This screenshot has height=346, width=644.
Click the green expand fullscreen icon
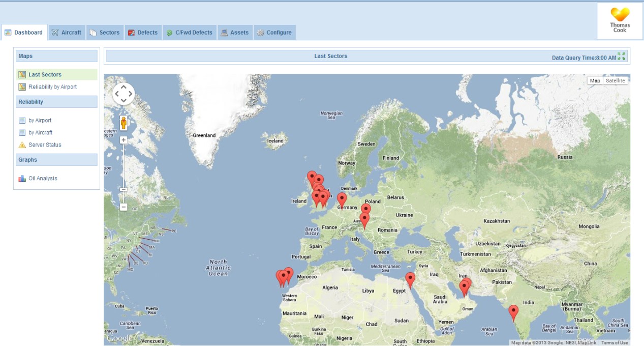coord(621,56)
